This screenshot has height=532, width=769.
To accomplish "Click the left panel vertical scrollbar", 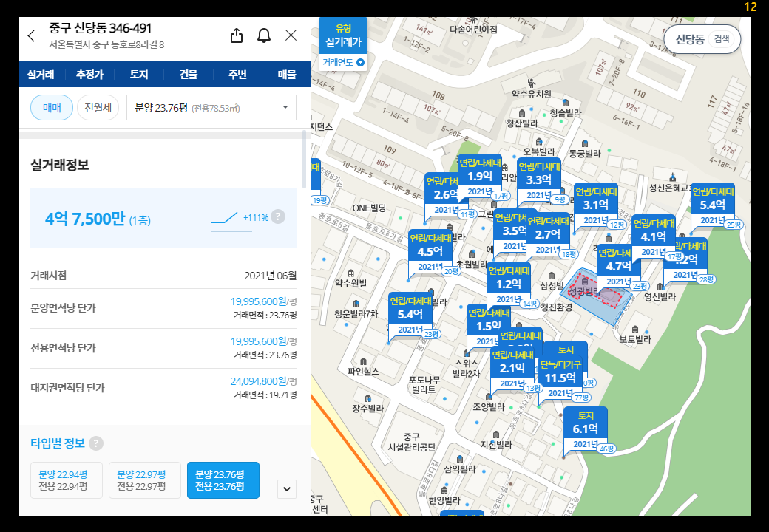I will [304, 159].
